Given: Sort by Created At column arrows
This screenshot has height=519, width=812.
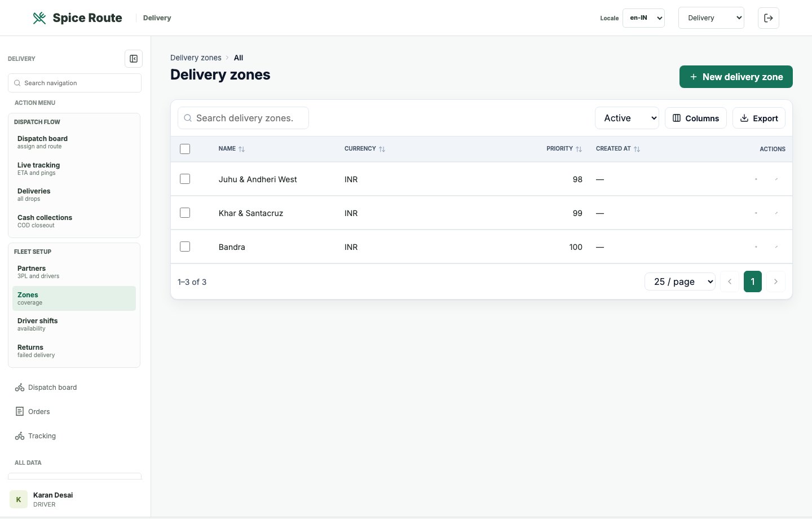Looking at the screenshot, I should click(637, 149).
